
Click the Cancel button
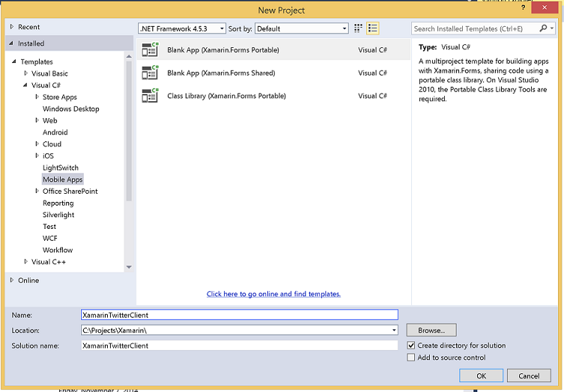(529, 376)
